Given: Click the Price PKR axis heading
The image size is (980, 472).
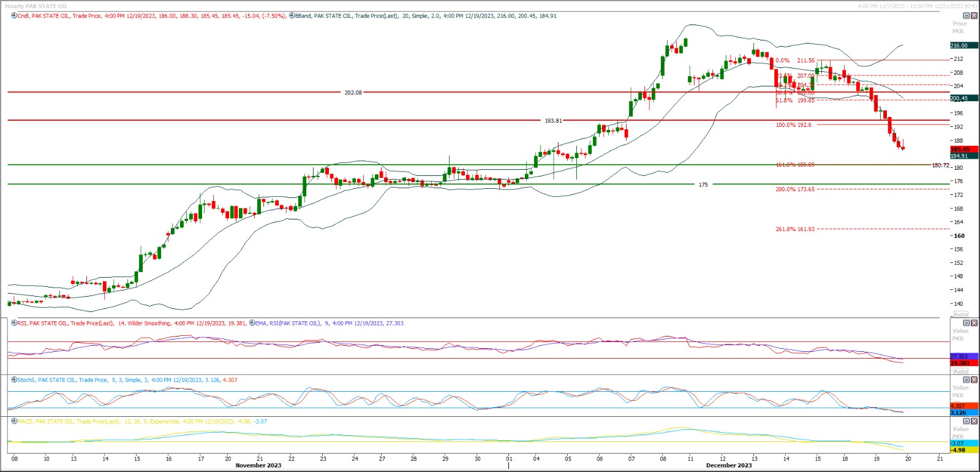Looking at the screenshot, I should click(959, 28).
